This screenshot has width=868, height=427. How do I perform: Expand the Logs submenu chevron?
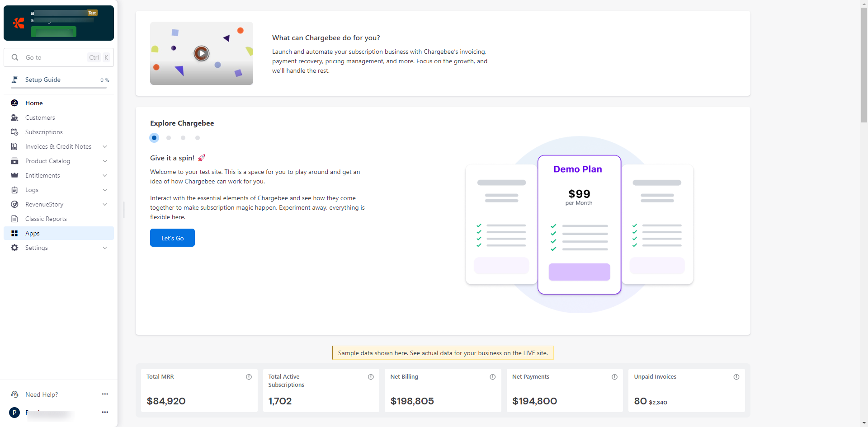tap(105, 190)
